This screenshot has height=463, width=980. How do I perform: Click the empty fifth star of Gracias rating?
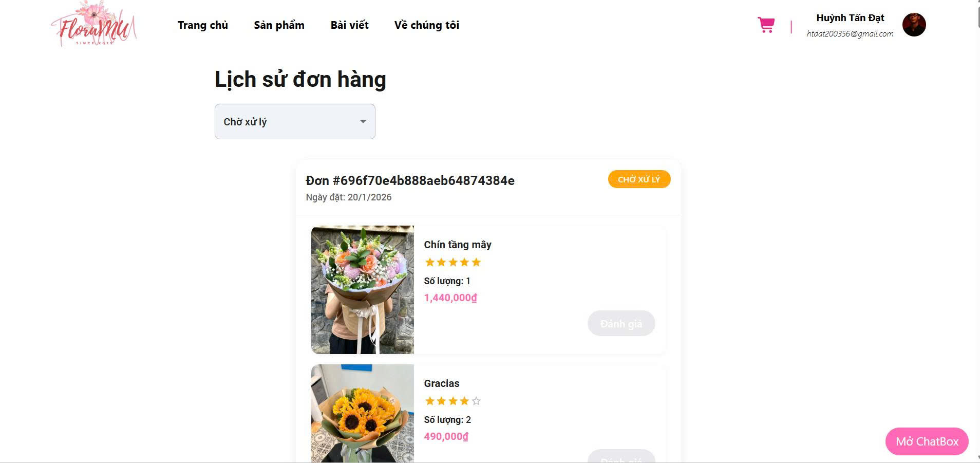pyautogui.click(x=476, y=401)
